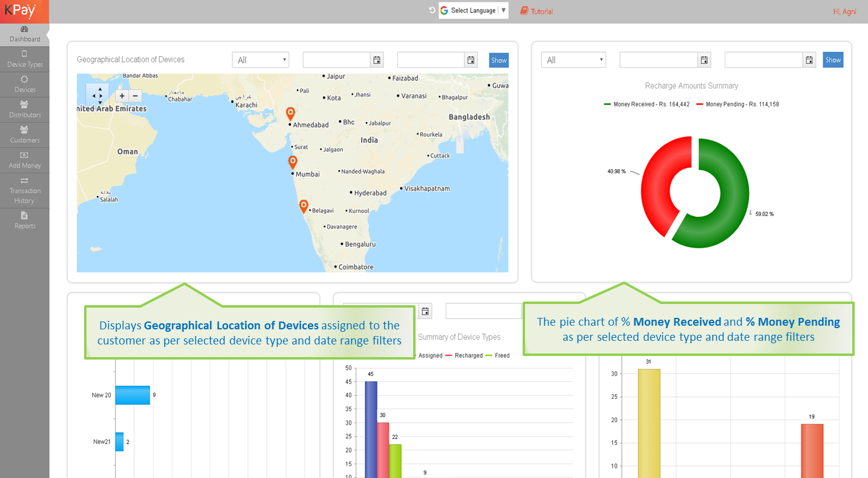Viewport: 868px width, 478px height.
Task: Click the map pan navigation control
Action: click(97, 95)
